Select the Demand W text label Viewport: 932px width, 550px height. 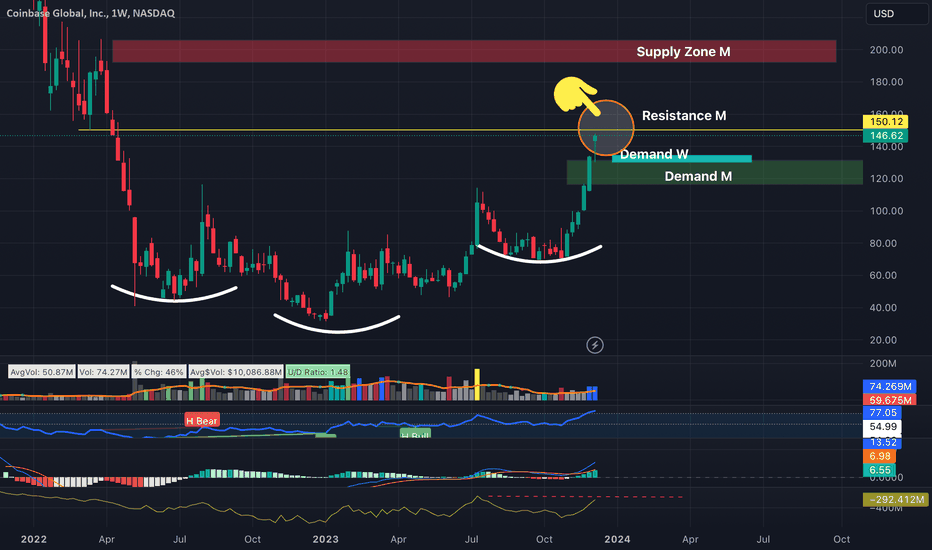coord(654,154)
